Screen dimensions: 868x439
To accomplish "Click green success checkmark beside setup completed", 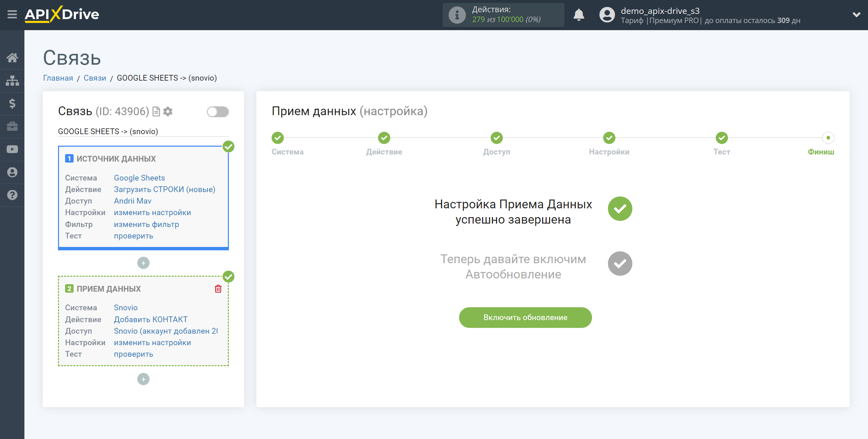I will click(620, 209).
